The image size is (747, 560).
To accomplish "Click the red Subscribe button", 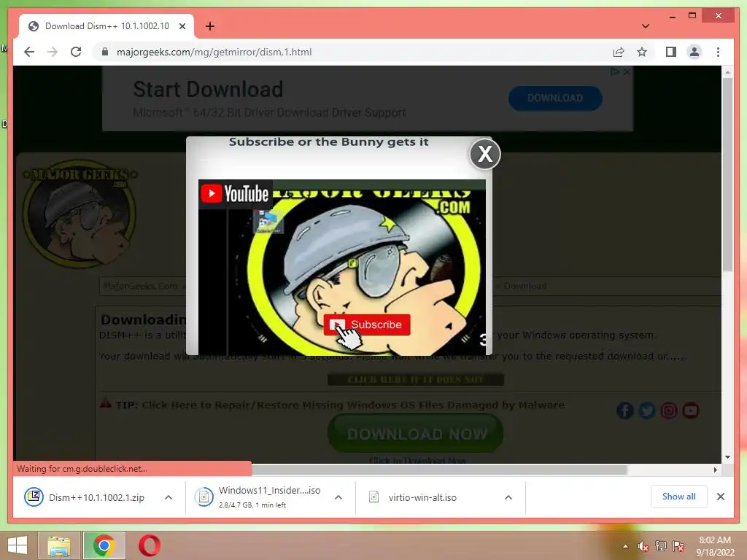I will [x=367, y=324].
